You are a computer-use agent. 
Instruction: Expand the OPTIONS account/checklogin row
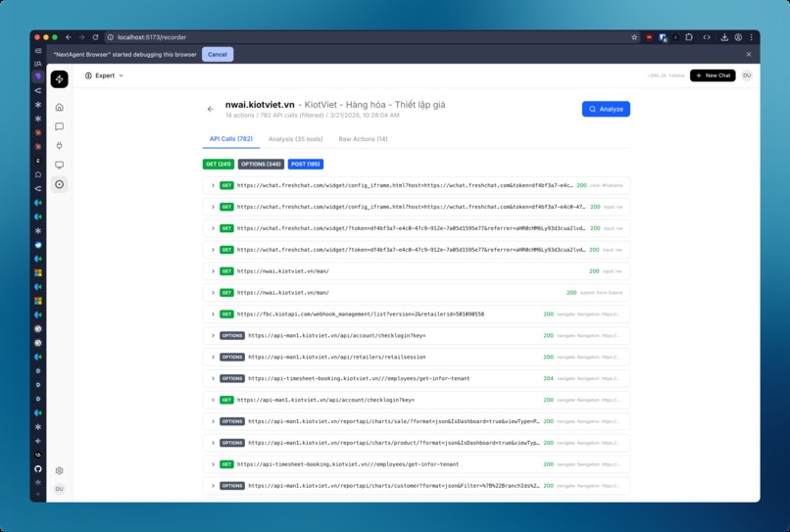point(417,335)
